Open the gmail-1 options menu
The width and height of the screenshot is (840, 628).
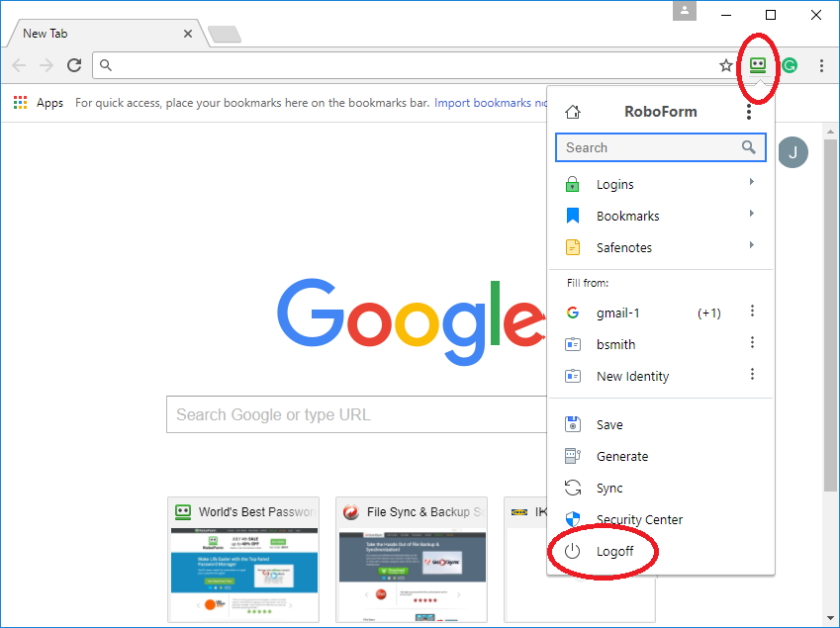(752, 312)
